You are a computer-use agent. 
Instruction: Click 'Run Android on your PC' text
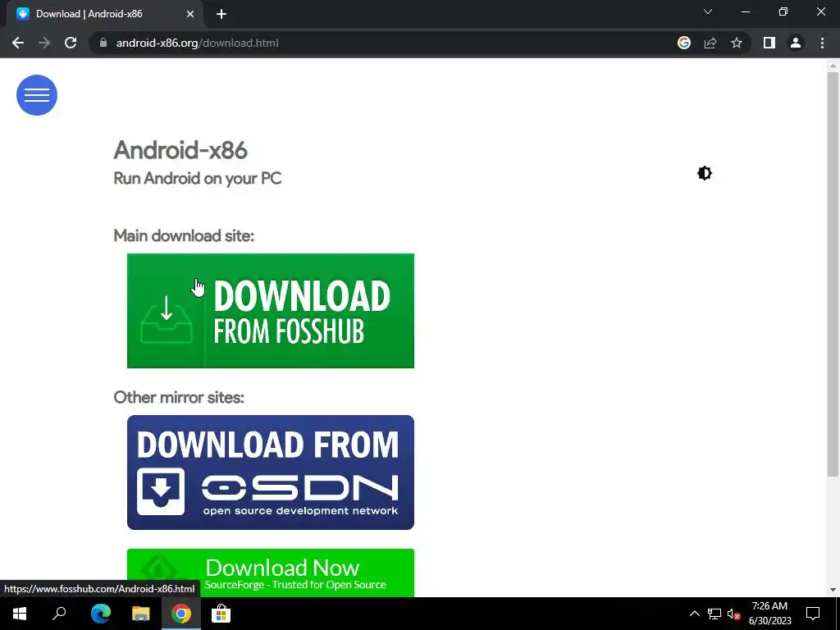click(198, 178)
